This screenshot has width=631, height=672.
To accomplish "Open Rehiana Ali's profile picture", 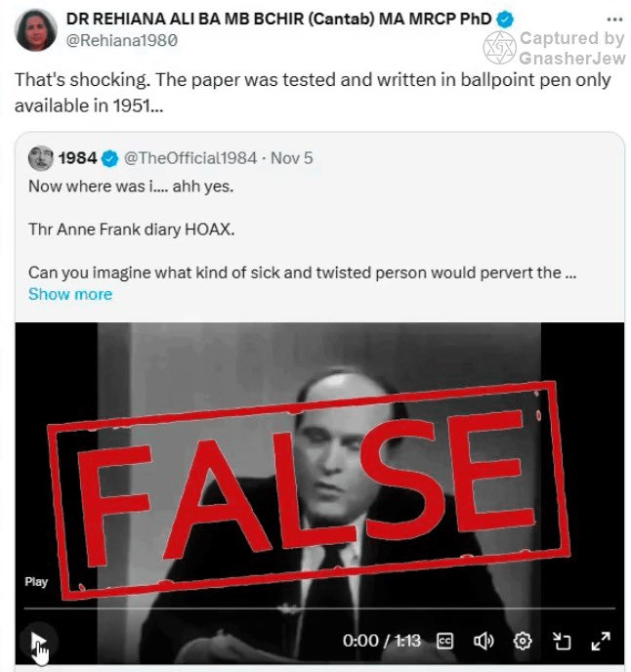I will click(x=35, y=30).
